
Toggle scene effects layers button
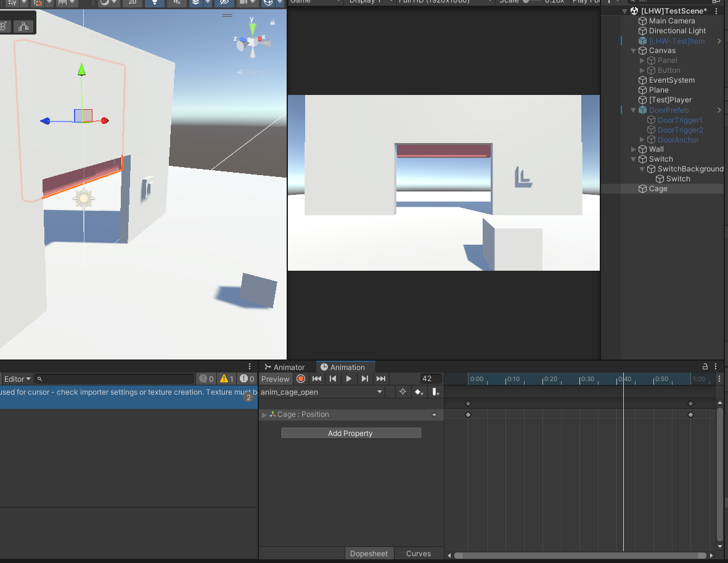[195, 2]
